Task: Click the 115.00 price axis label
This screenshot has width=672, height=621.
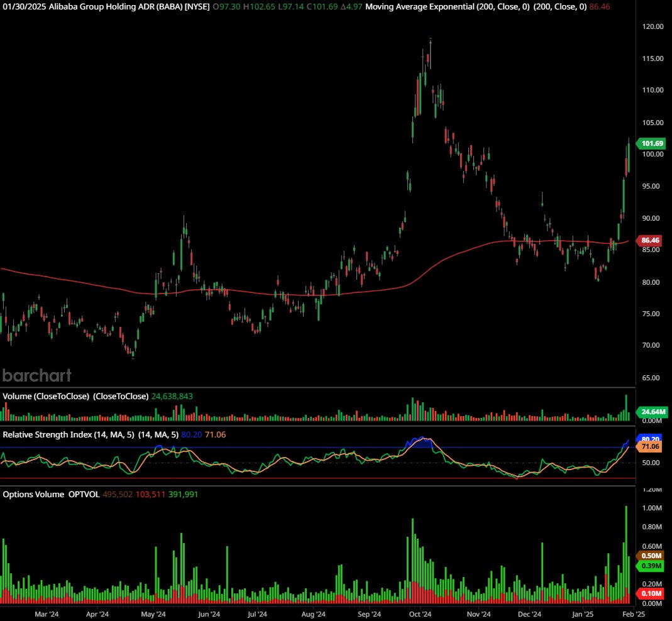Action: tap(653, 58)
